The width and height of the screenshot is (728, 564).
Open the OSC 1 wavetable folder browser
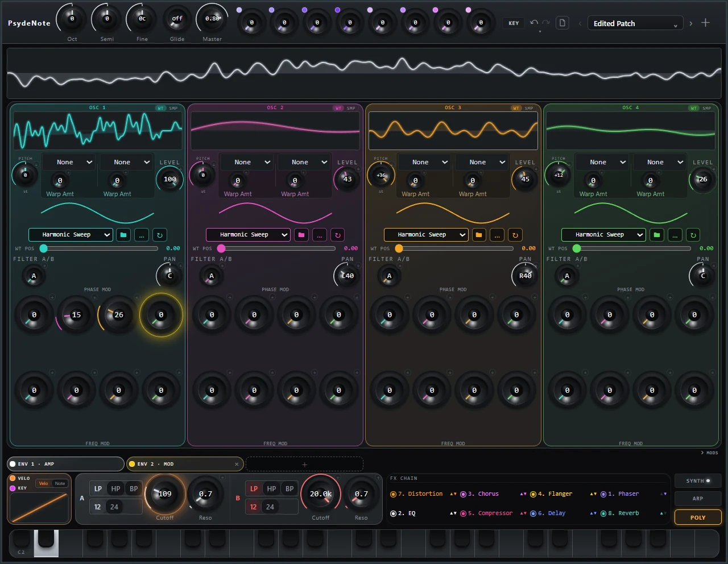123,235
